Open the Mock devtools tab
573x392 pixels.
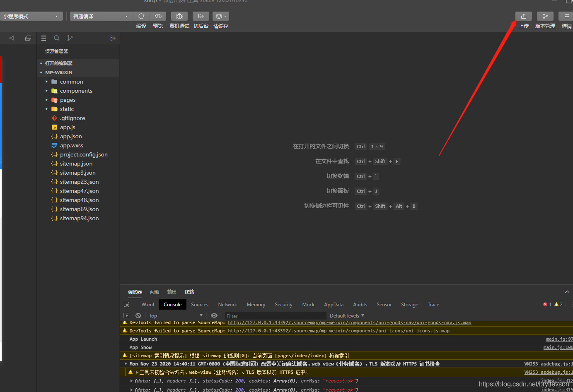308,305
